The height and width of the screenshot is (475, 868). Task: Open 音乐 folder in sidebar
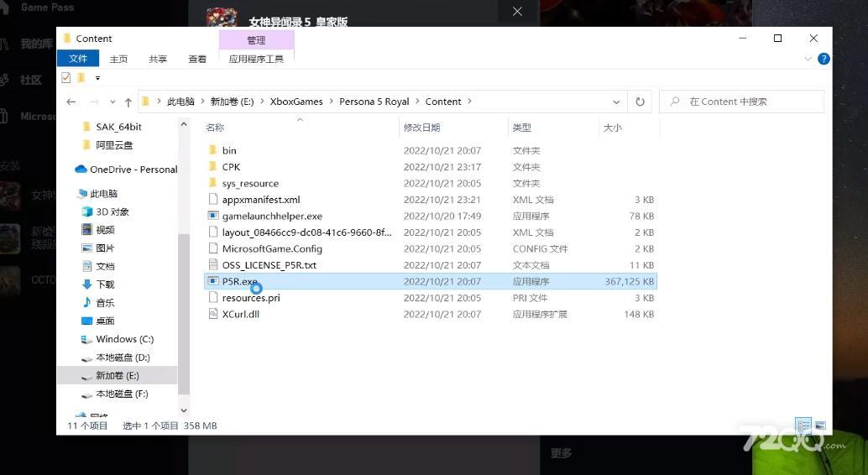(x=98, y=303)
